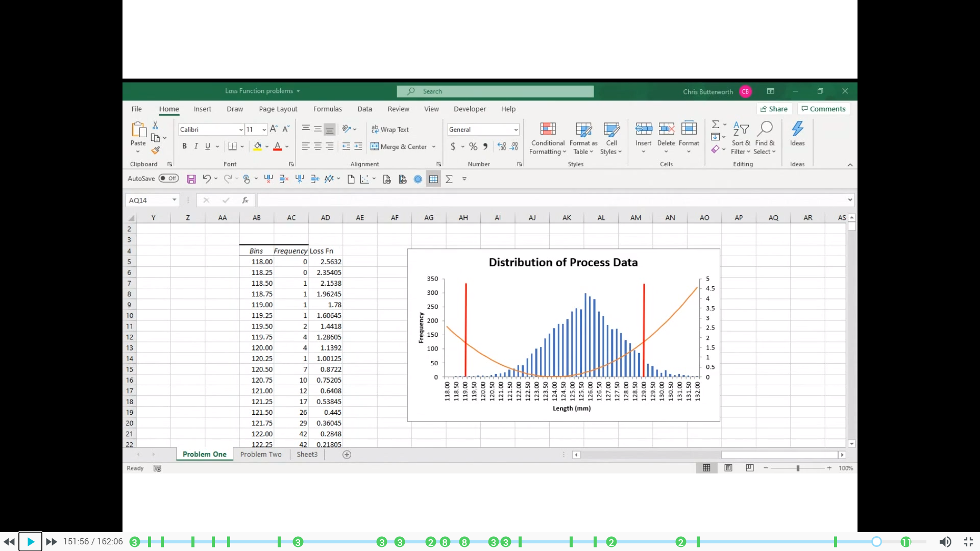
Task: Apply Bold formatting
Action: coord(184,146)
